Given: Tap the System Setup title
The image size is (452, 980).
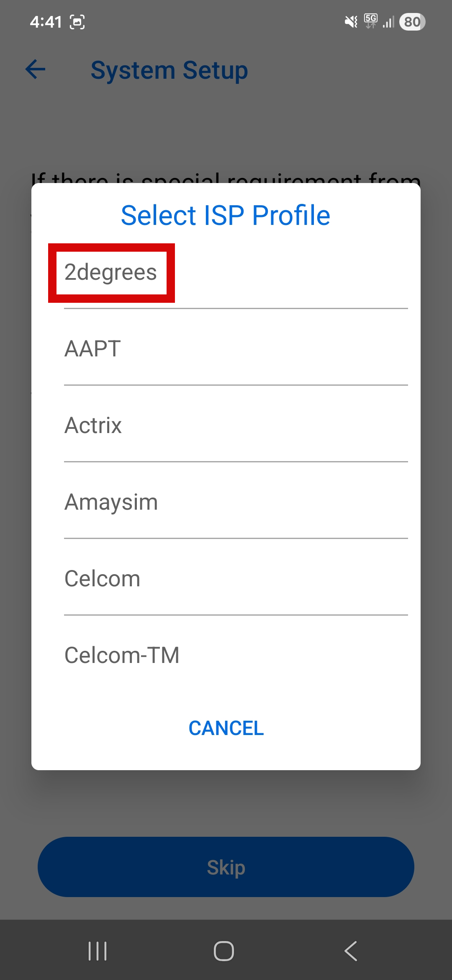Looking at the screenshot, I should coord(169,70).
